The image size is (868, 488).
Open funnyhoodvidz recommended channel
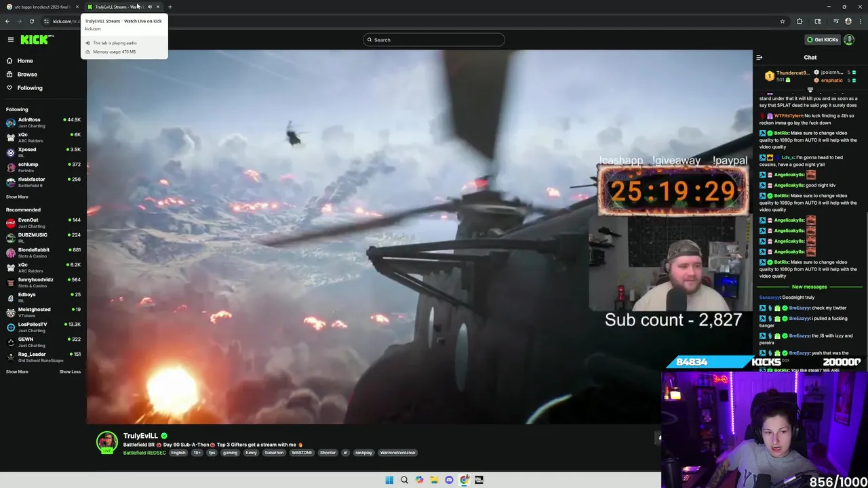tap(43, 283)
